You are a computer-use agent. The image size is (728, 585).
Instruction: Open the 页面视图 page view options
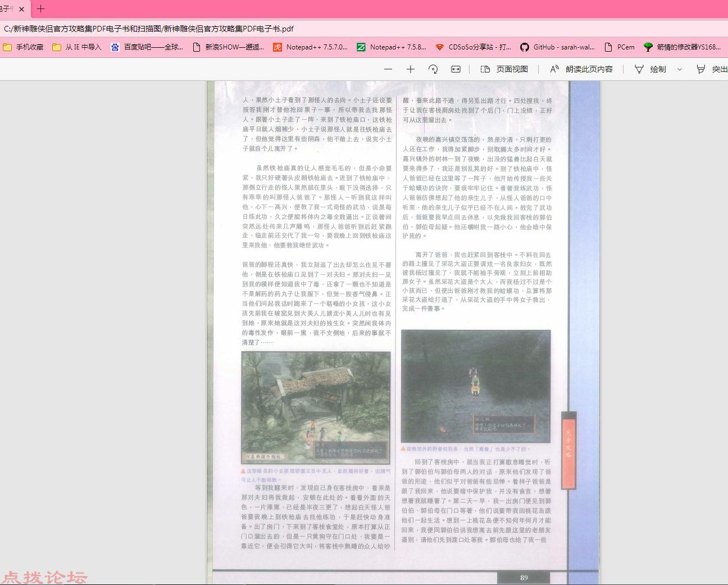tap(504, 69)
